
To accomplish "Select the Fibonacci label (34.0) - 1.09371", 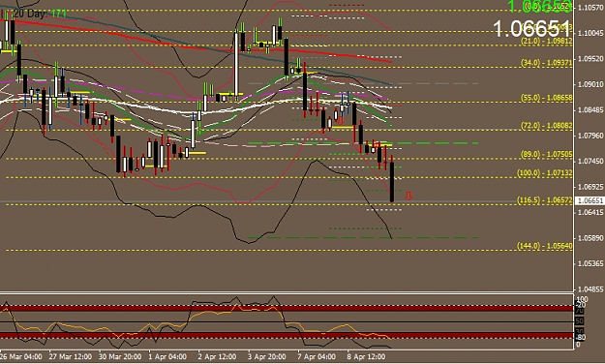I will (546, 63).
